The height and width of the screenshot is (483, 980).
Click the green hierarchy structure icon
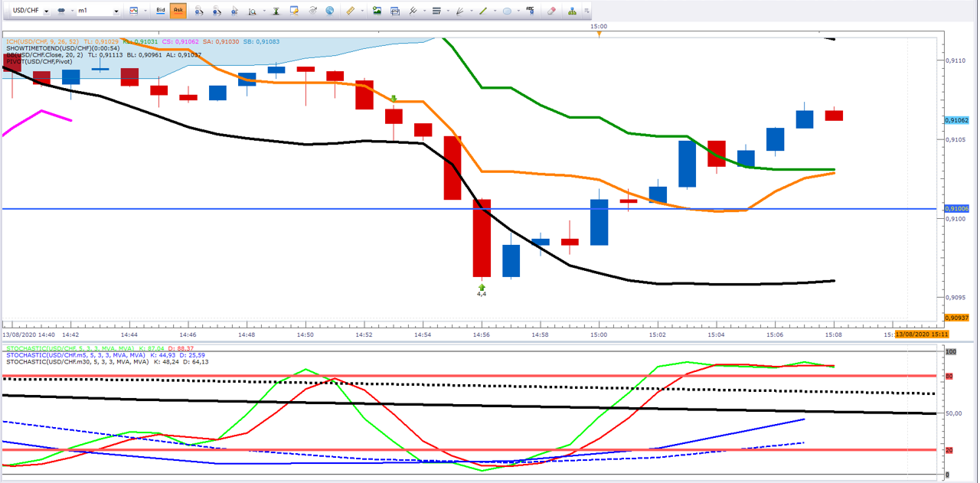tap(572, 11)
